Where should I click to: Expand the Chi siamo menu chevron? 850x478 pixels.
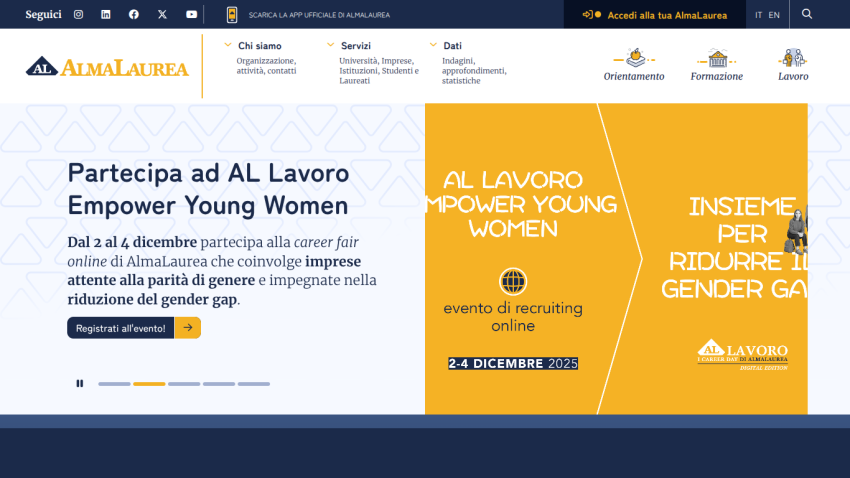pyautogui.click(x=228, y=45)
